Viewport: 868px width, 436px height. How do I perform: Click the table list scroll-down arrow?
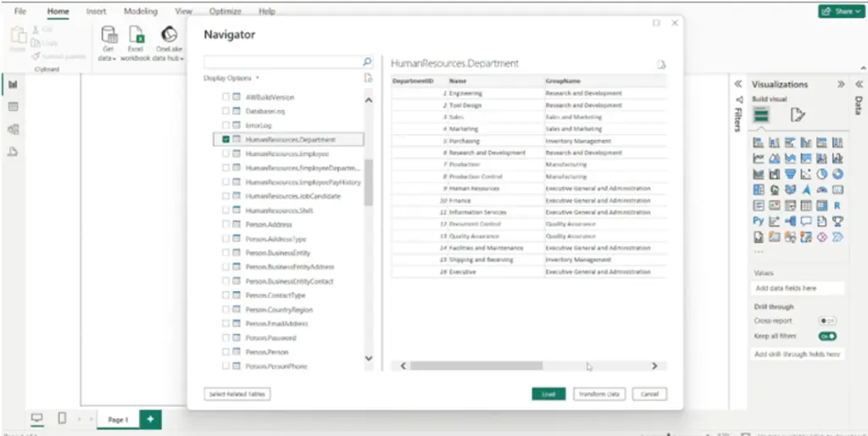(369, 359)
